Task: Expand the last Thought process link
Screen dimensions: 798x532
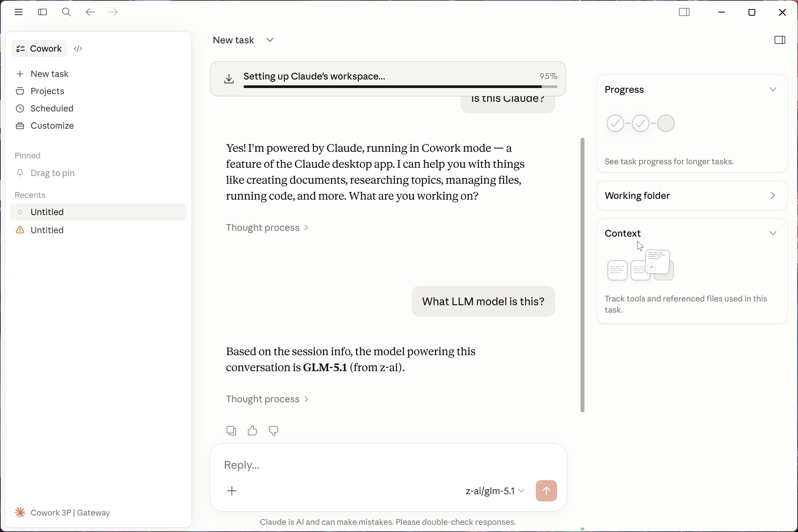Action: tap(267, 399)
